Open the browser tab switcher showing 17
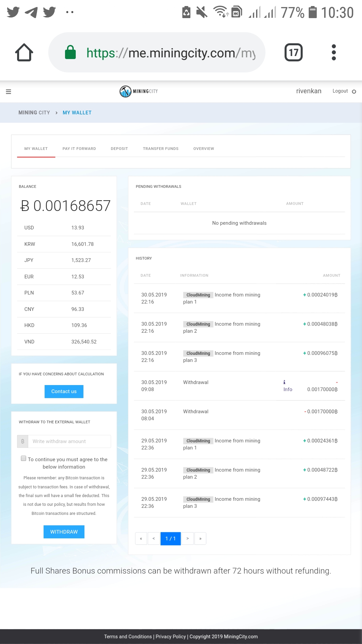The image size is (362, 644). [x=294, y=52]
